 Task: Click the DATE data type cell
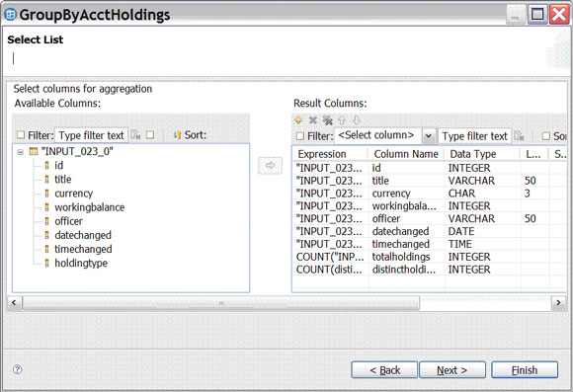click(461, 232)
